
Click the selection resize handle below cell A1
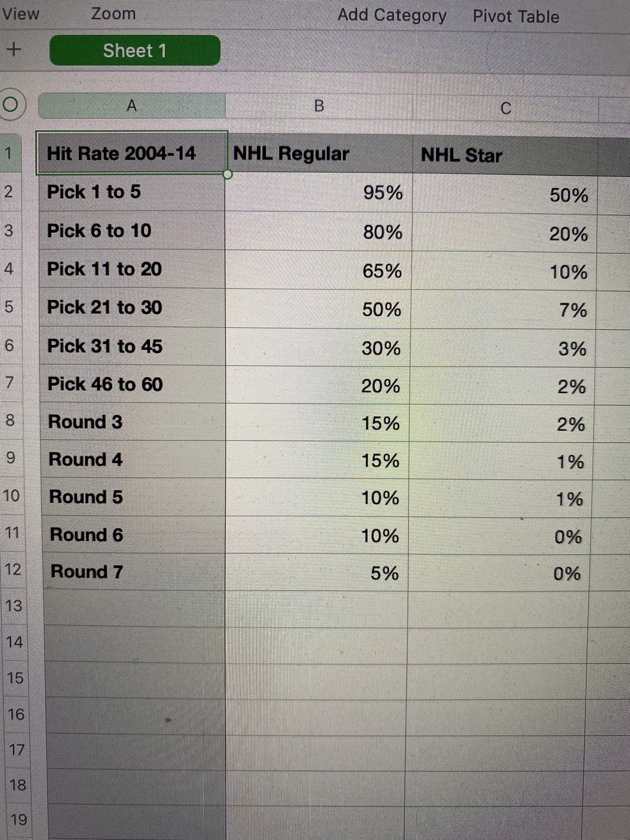(227, 174)
